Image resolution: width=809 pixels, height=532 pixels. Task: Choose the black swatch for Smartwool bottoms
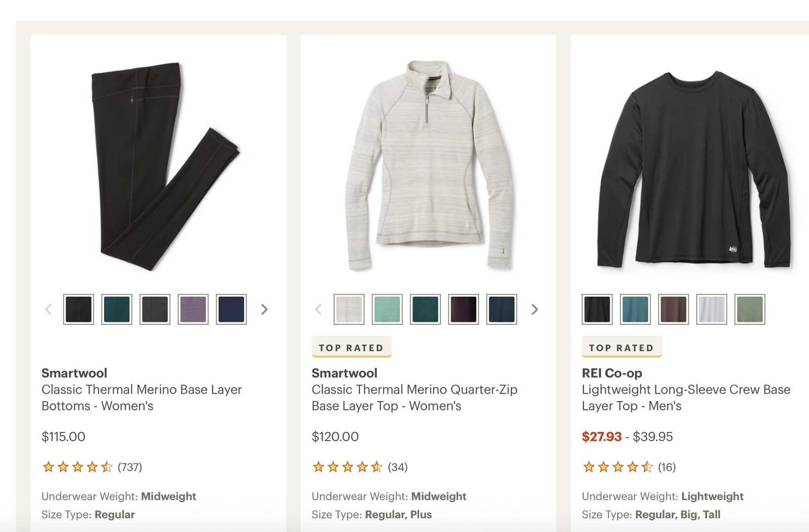[77, 310]
